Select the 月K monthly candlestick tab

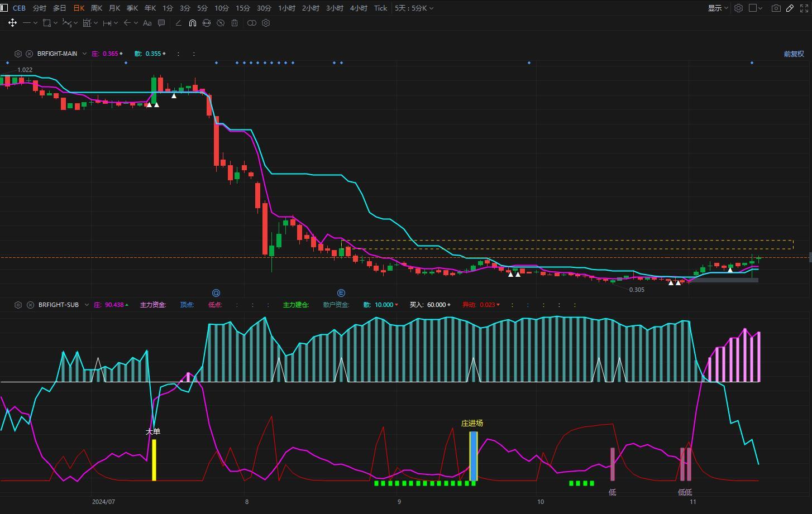(x=114, y=8)
